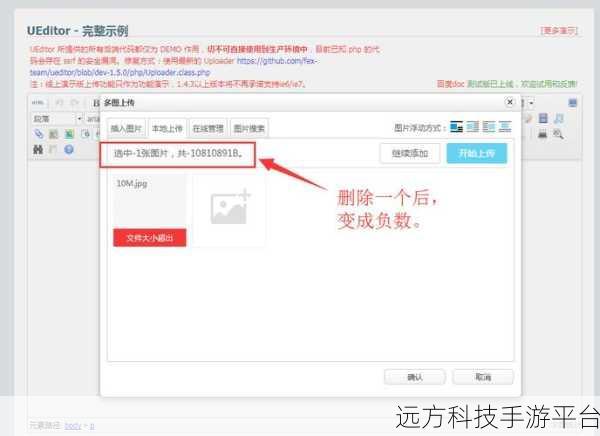Click the add-image placeholder tile
Image resolution: width=600 pixels, height=436 pixels.
click(229, 210)
